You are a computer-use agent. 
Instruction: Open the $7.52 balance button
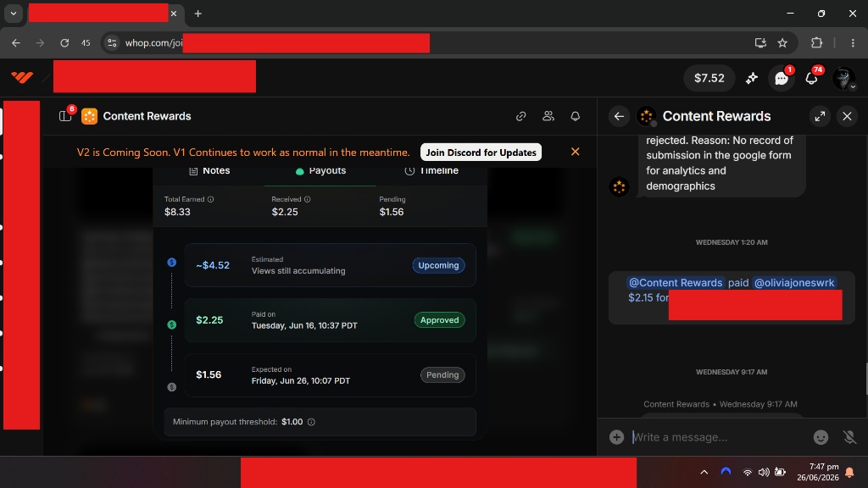(x=709, y=78)
